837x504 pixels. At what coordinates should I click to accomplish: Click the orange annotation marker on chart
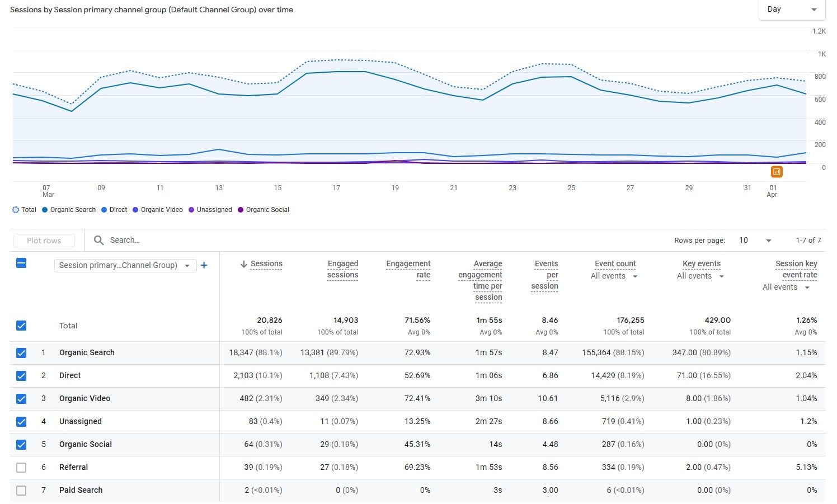(776, 172)
